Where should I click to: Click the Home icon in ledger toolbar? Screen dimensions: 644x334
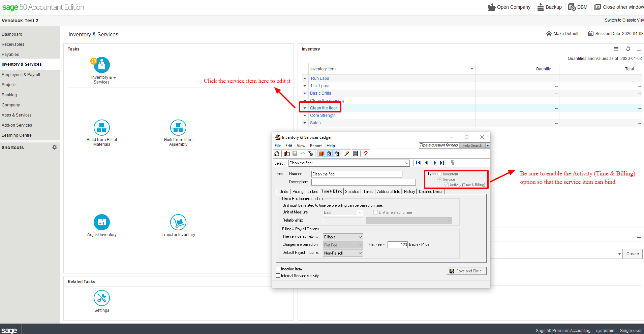277,154
